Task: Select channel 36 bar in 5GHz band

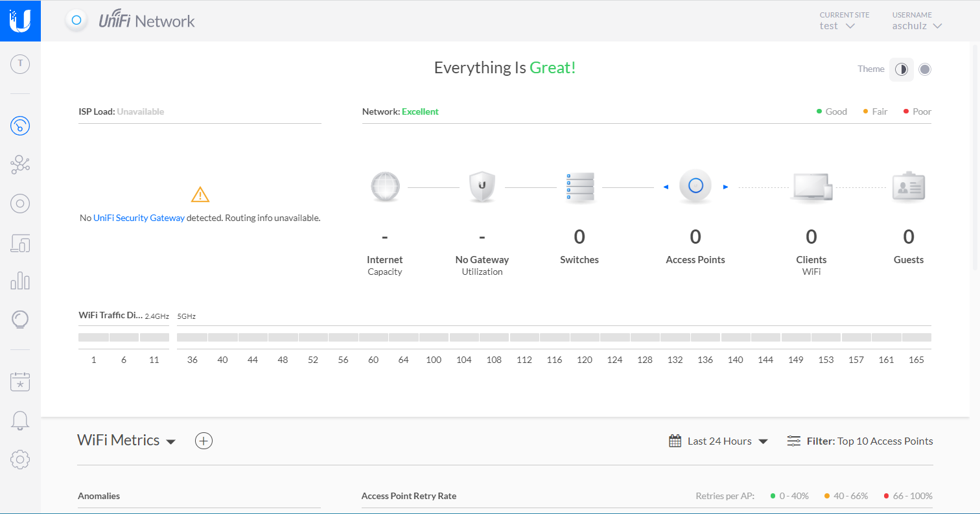Action: [192, 337]
